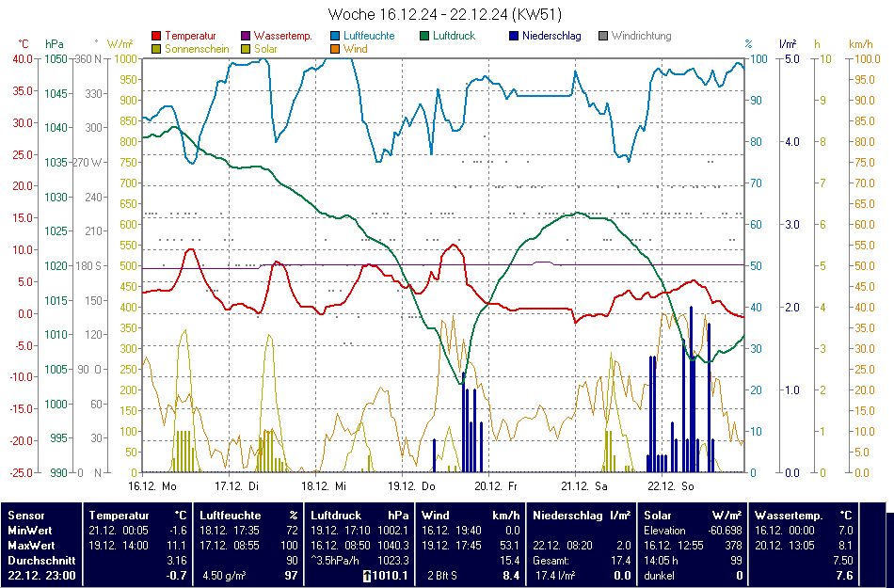Image resolution: width=894 pixels, height=588 pixels.
Task: Click the 21.12. Sa date label
Action: pos(584,486)
